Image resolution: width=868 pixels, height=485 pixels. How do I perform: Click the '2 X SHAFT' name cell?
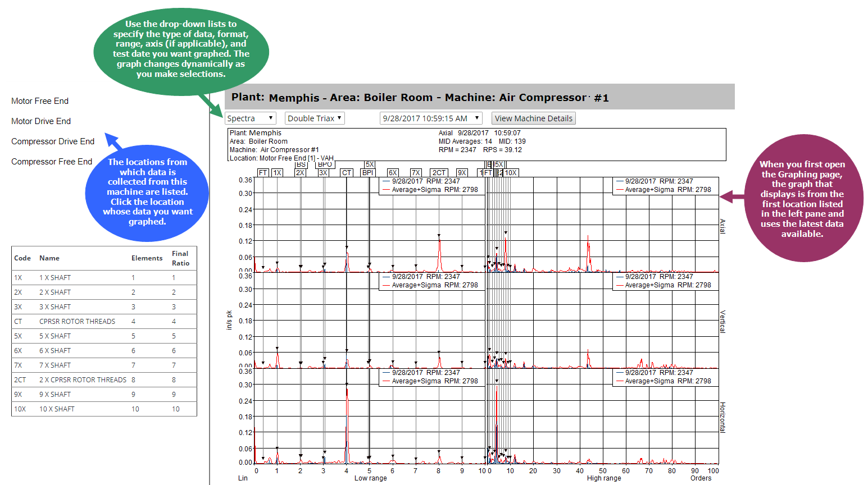55,292
